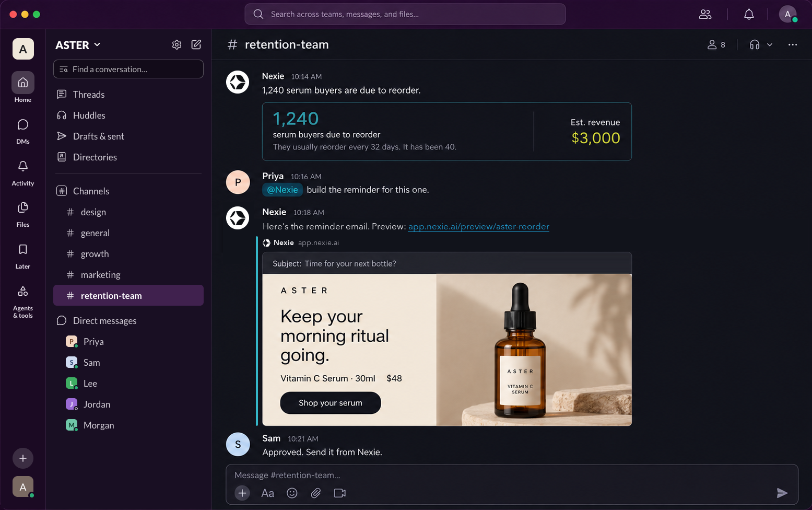This screenshot has height=510, width=812.
Task: Focus the top search across teams bar
Action: tap(405, 14)
